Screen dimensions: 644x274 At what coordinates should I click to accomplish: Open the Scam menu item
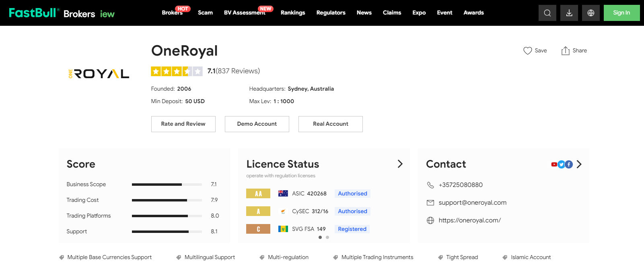click(x=205, y=13)
